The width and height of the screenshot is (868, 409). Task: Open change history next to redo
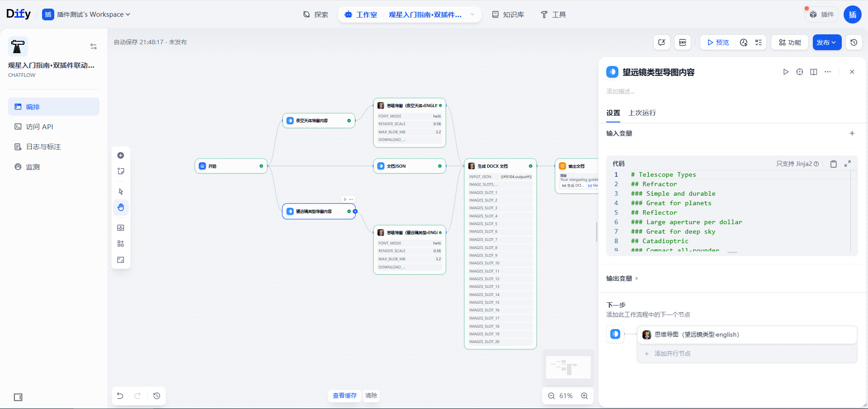click(x=157, y=396)
